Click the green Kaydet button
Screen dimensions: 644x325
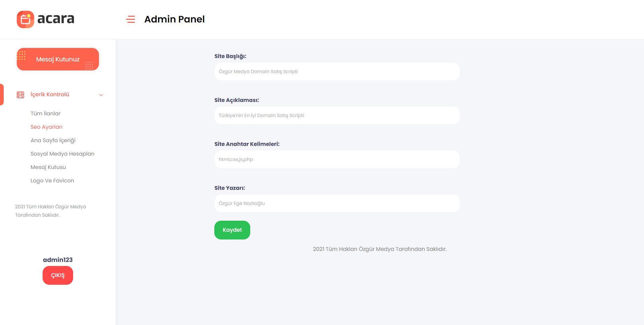pyautogui.click(x=232, y=230)
